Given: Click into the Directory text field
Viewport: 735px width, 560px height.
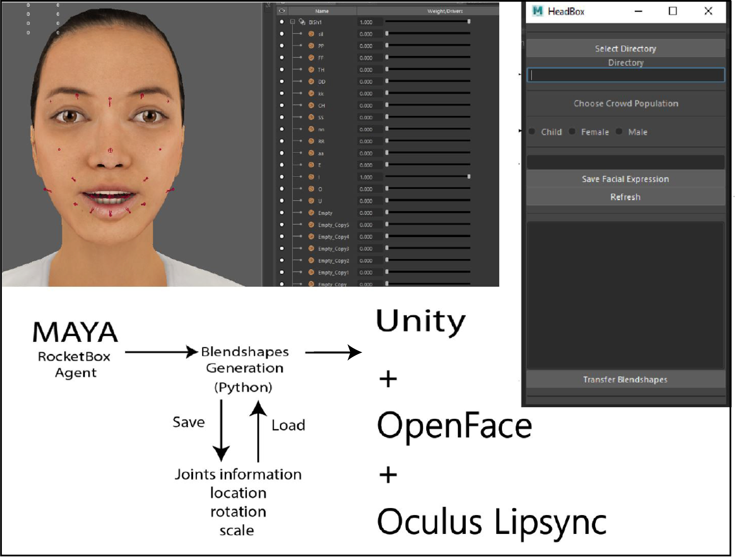Looking at the screenshot, I should (626, 75).
